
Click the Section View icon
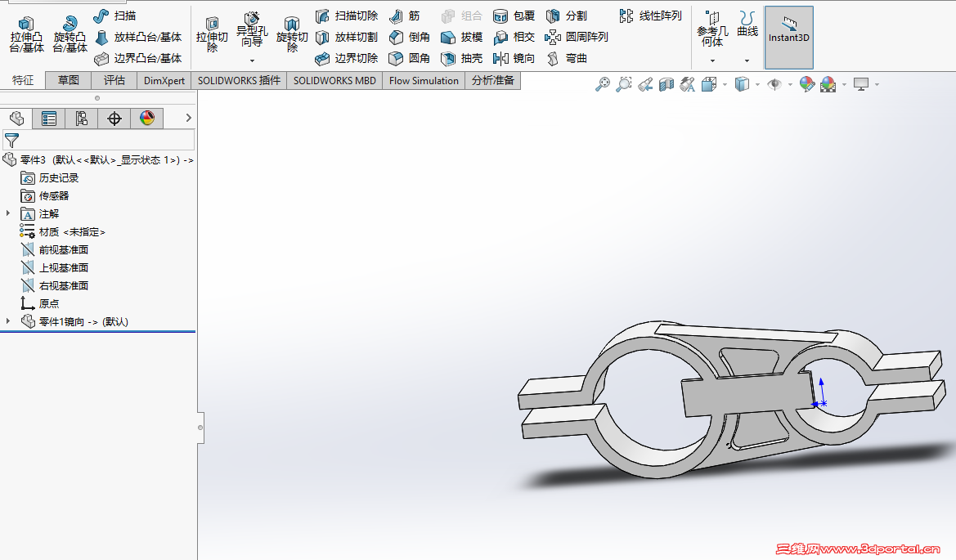click(667, 84)
